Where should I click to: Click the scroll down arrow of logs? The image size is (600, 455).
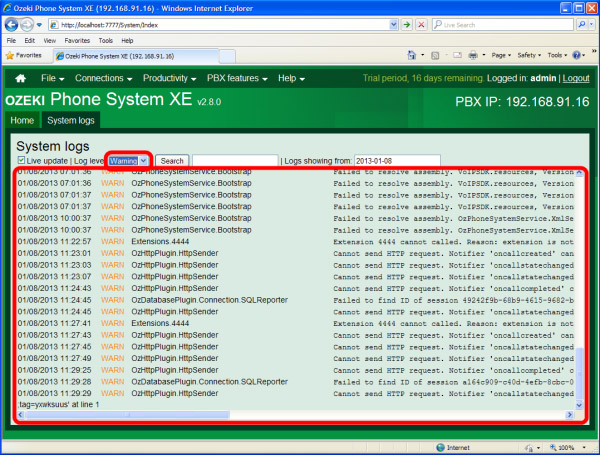coord(579,405)
